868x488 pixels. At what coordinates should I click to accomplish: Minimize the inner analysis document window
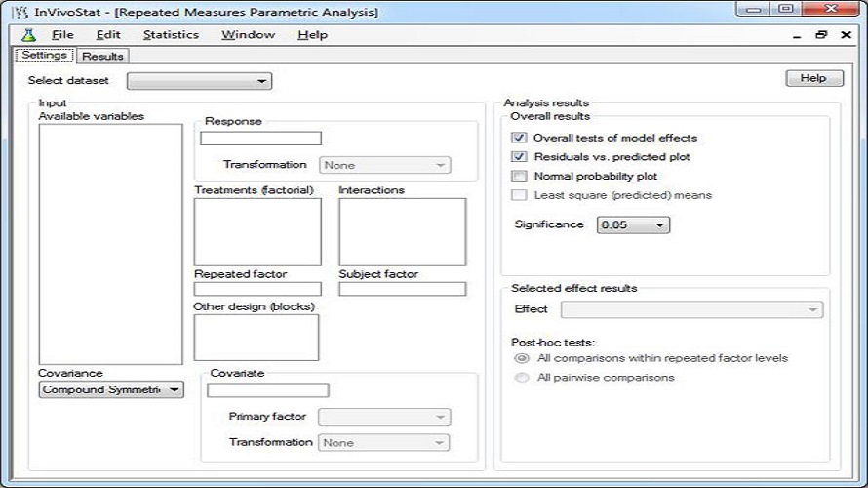pyautogui.click(x=797, y=35)
